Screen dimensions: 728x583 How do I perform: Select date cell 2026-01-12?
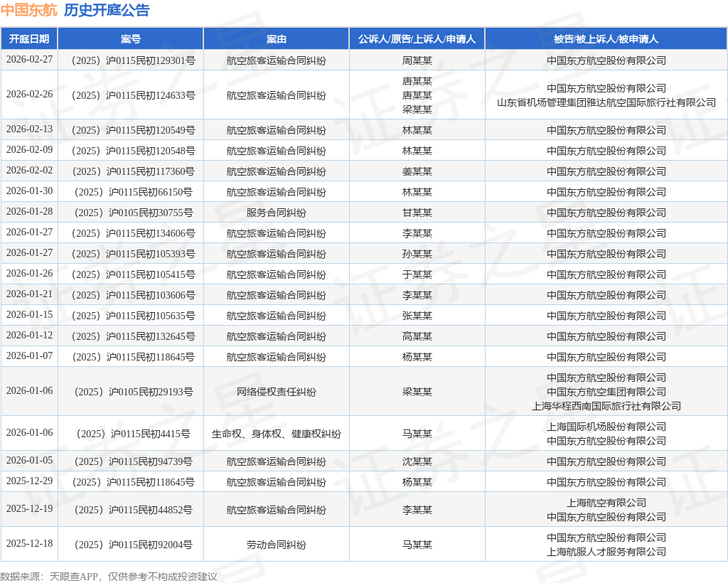coord(29,336)
